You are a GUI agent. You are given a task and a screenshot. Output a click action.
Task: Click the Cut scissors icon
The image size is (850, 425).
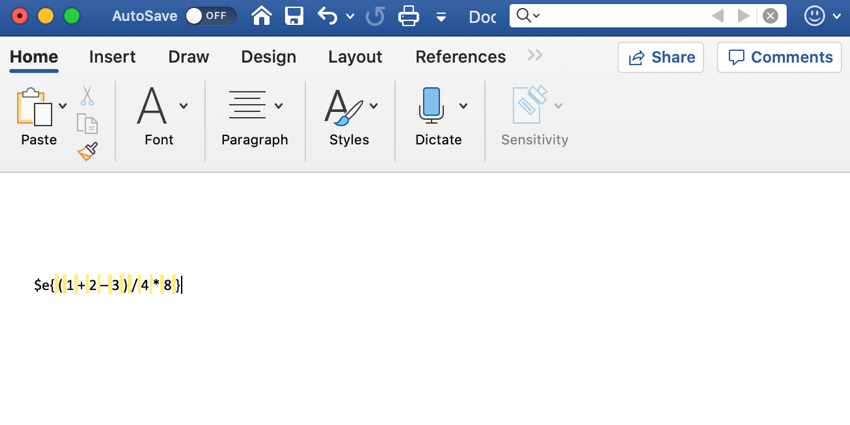pyautogui.click(x=87, y=95)
